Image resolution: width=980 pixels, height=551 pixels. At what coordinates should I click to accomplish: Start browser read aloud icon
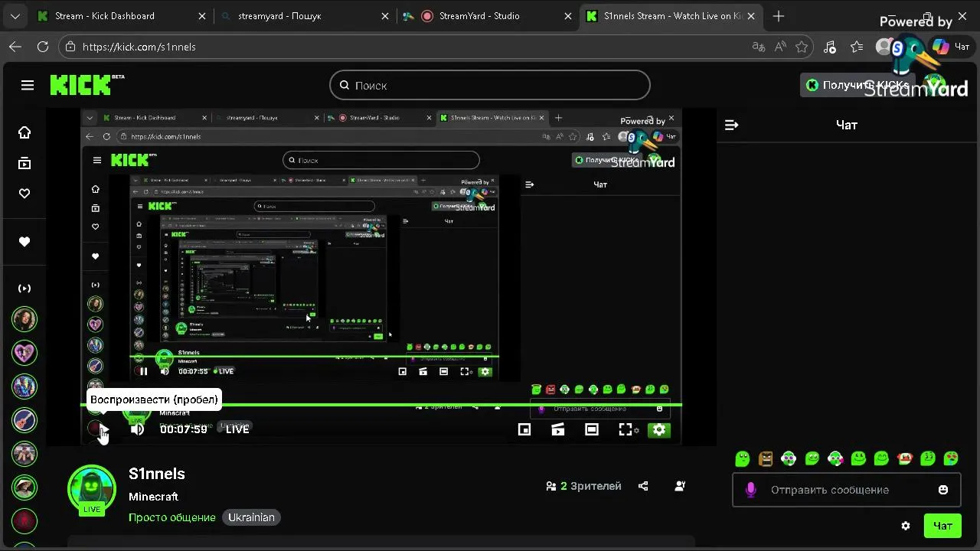(x=780, y=47)
